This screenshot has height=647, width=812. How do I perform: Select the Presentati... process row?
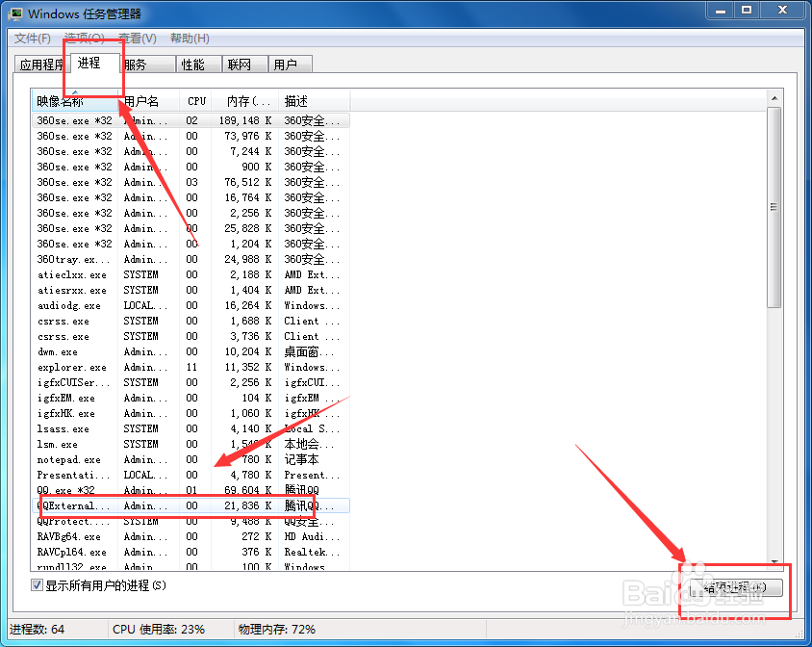point(190,475)
